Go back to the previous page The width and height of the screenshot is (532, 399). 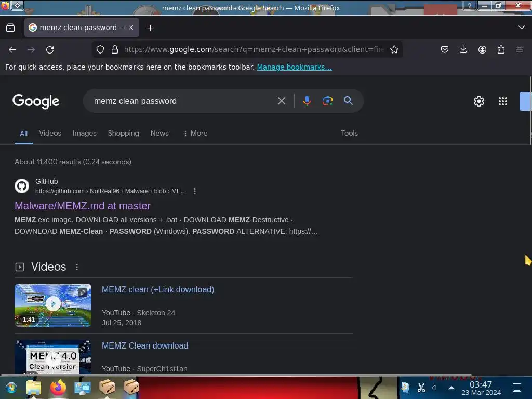point(12,49)
